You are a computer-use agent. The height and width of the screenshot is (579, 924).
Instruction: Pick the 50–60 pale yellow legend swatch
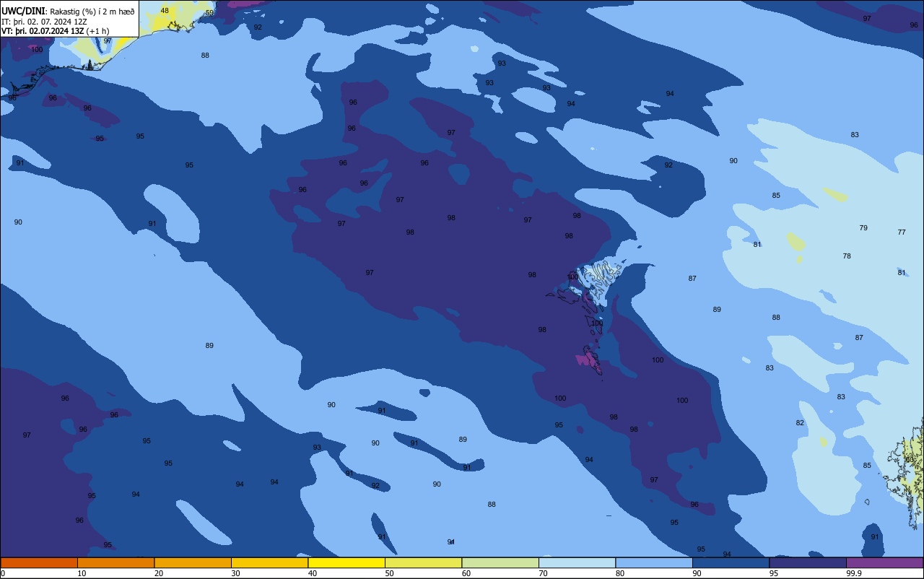[423, 562]
